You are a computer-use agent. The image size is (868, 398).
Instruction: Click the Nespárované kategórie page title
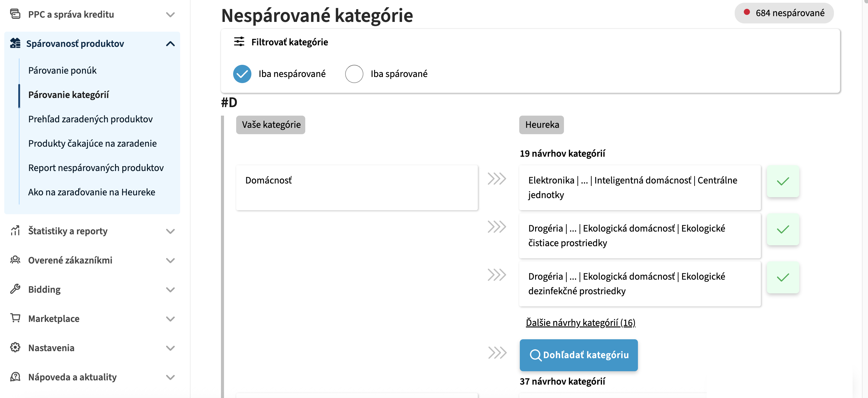317,15
